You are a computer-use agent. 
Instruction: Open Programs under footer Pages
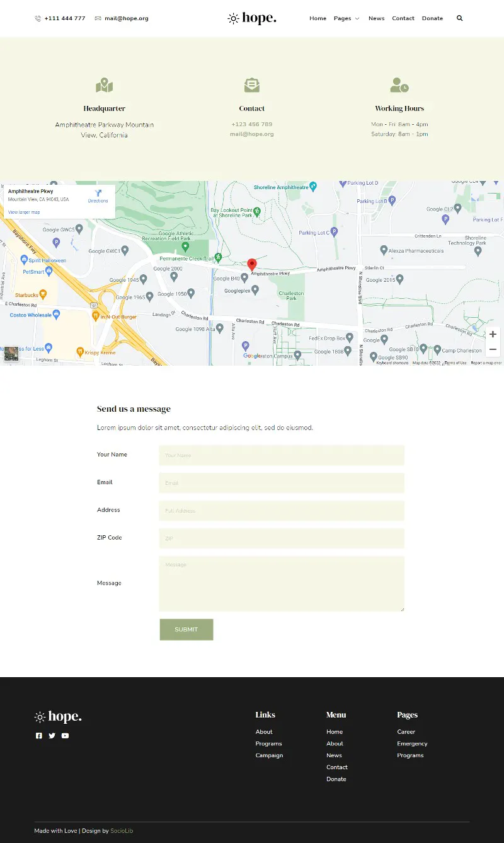point(411,755)
